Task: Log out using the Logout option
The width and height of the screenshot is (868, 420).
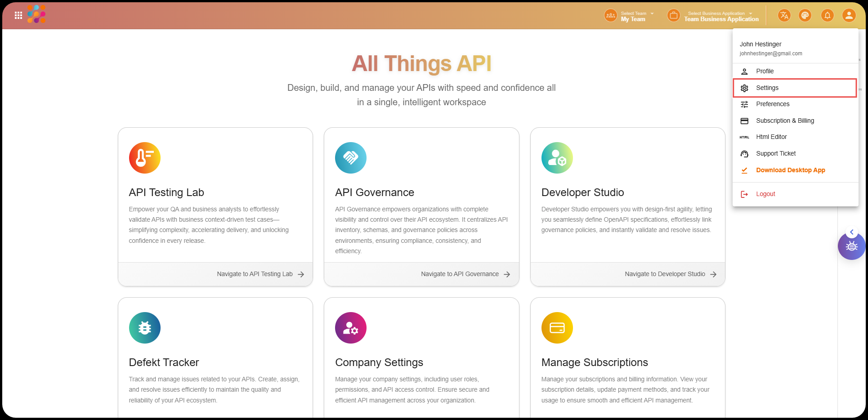Action: coord(765,194)
